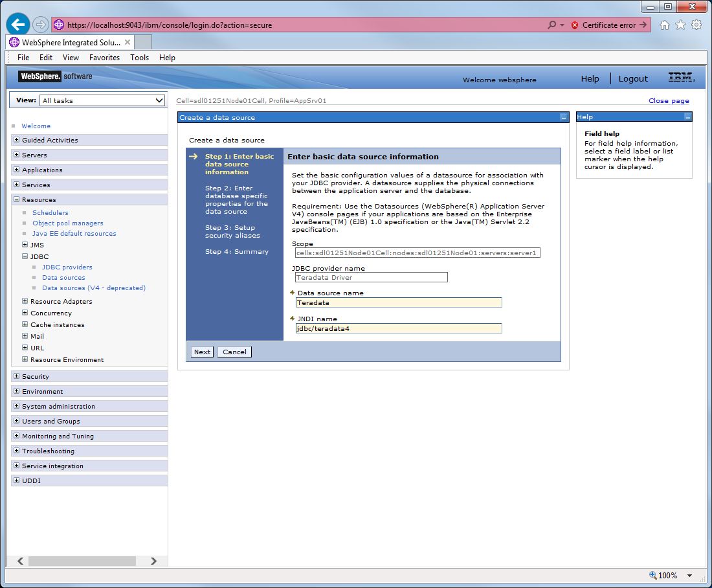The image size is (712, 588).
Task: Expand Monitoring and Tuning section
Action: coord(16,435)
